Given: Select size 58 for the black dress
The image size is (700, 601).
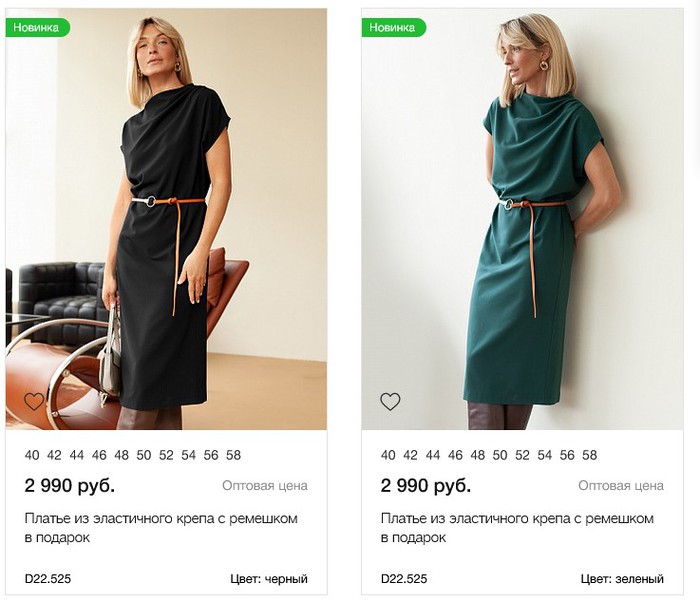Looking at the screenshot, I should pos(233,455).
